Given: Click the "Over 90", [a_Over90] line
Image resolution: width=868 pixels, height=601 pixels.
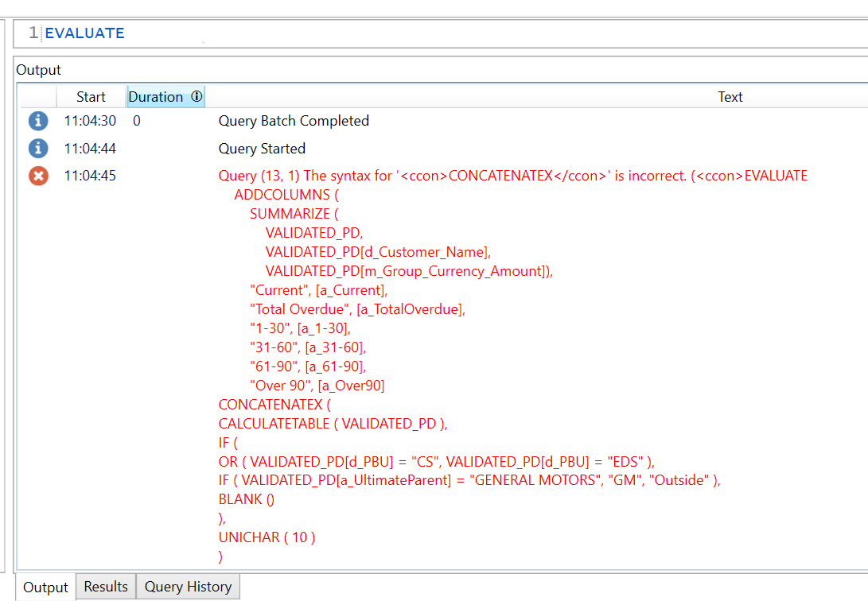Looking at the screenshot, I should tap(317, 386).
